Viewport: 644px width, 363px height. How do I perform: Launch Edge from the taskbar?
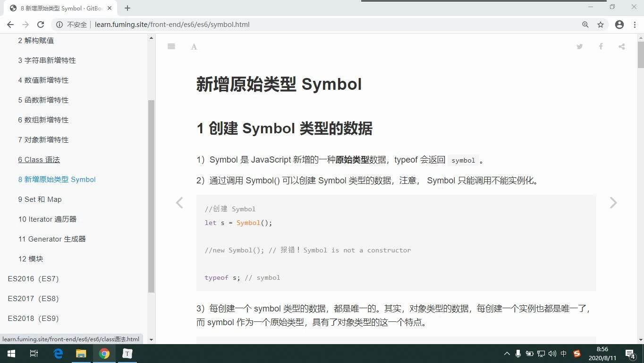point(58,354)
